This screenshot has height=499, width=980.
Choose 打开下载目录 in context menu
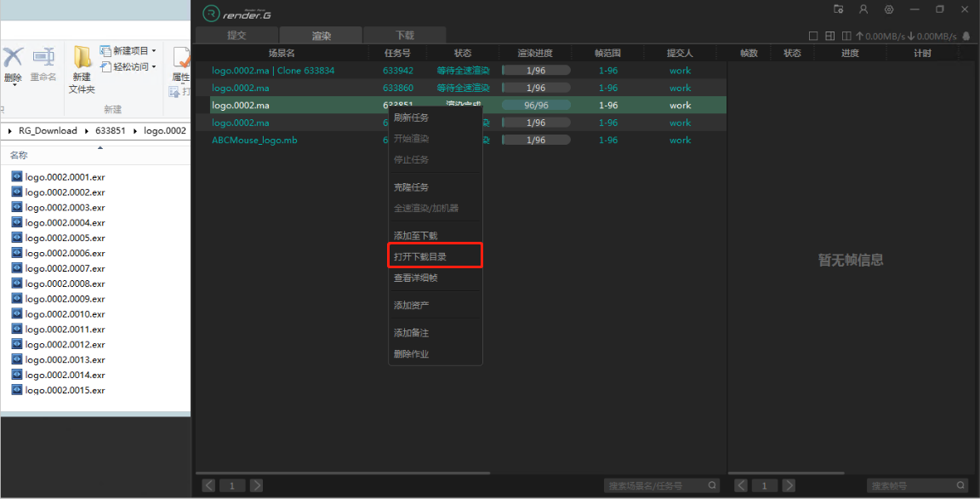[x=420, y=256]
